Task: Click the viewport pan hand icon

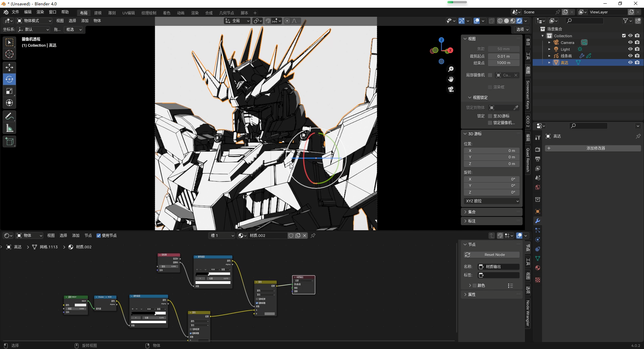Action: tap(451, 79)
